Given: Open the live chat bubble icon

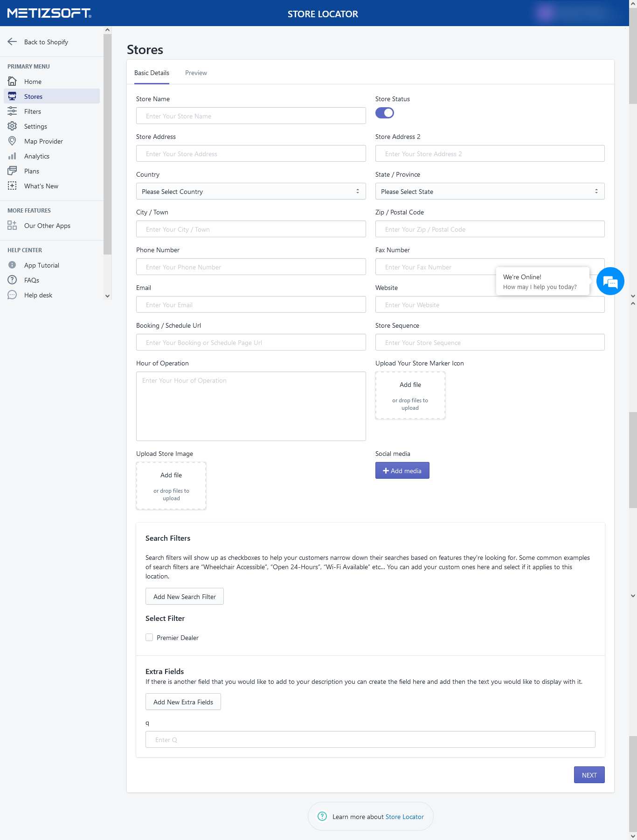Looking at the screenshot, I should coord(610,281).
